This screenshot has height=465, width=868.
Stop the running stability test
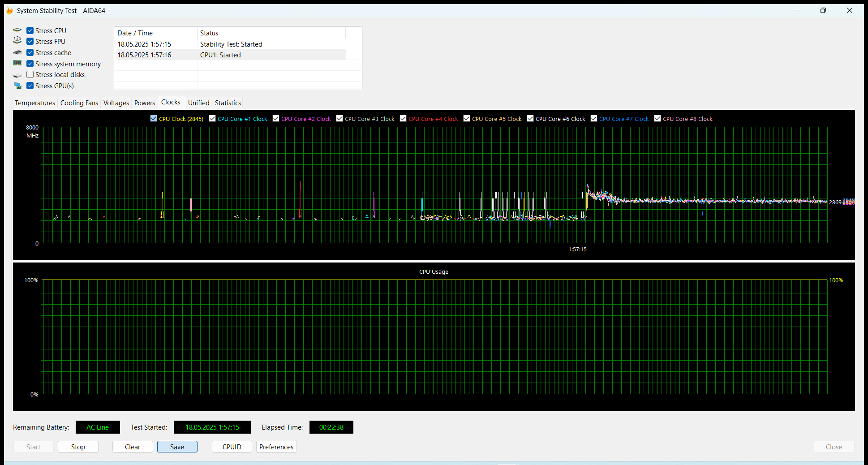click(78, 447)
